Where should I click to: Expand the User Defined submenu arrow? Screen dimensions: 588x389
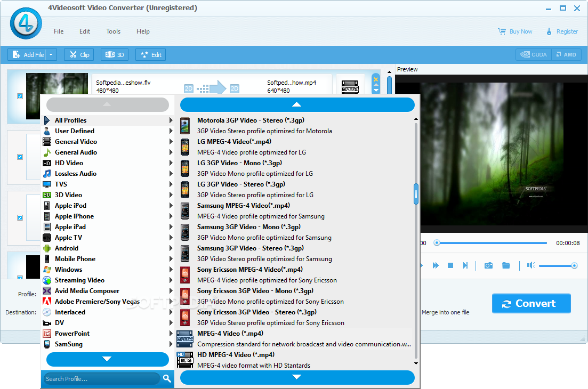point(171,131)
